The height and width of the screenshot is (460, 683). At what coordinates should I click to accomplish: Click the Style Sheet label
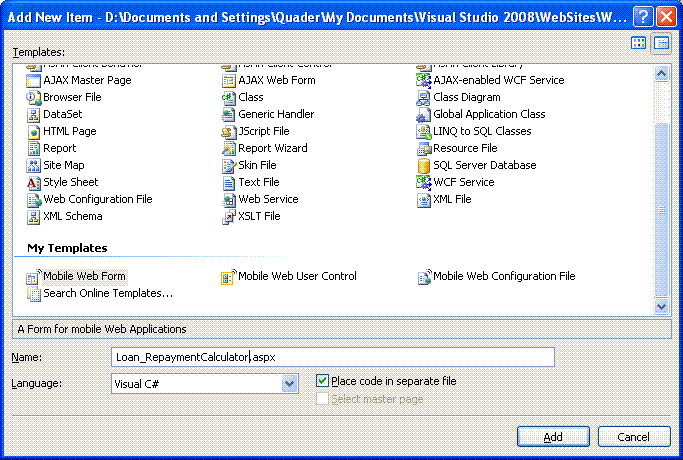[71, 182]
